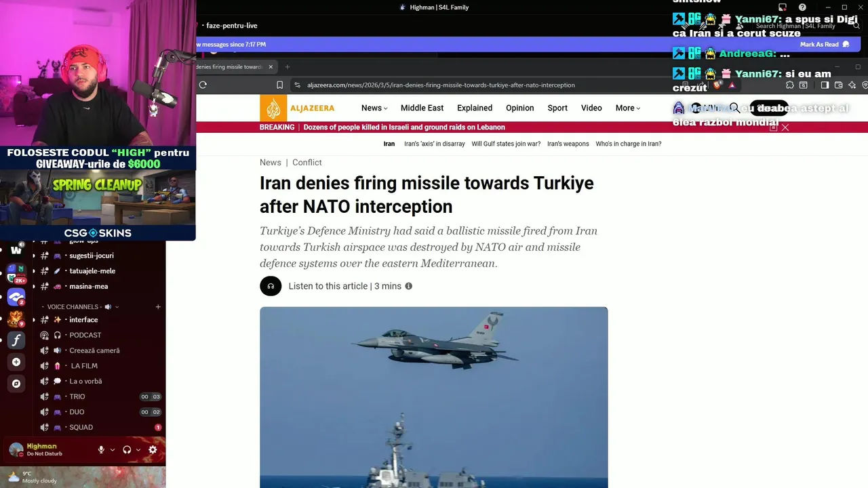The height and width of the screenshot is (488, 868).
Task: Follow the Iran's weapons topic link
Action: coord(568,144)
